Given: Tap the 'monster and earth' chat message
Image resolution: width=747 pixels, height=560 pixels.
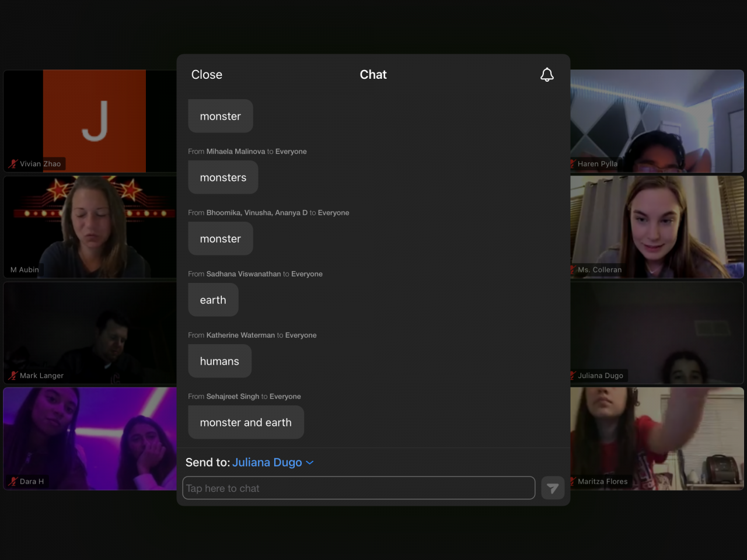Looking at the screenshot, I should (246, 422).
